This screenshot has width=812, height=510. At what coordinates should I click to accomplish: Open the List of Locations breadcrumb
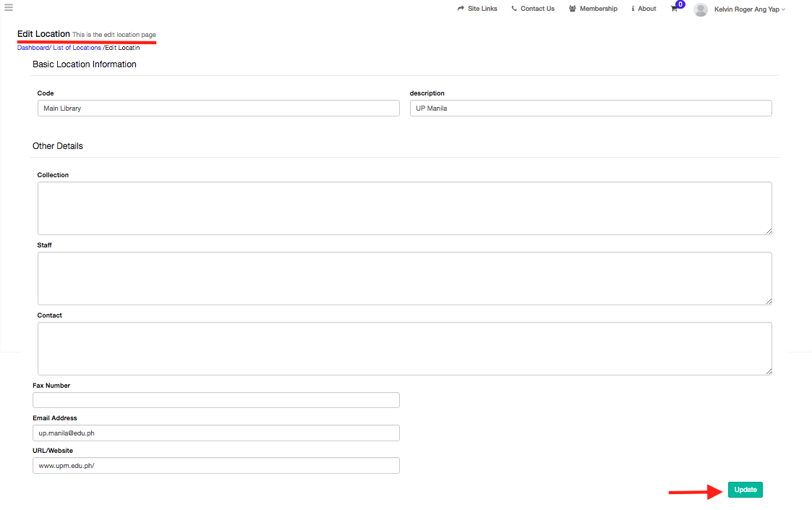pyautogui.click(x=77, y=48)
